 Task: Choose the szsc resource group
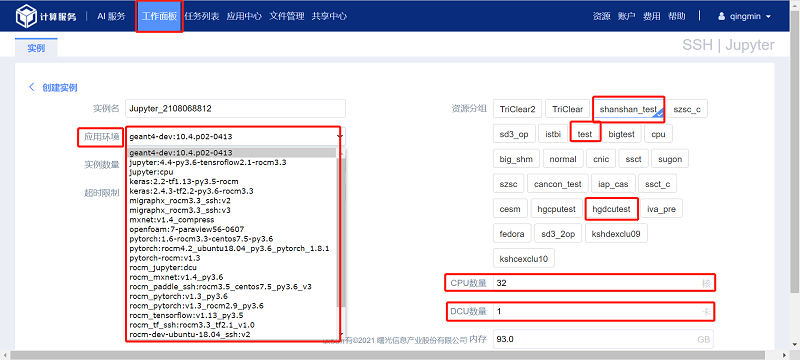(x=508, y=184)
